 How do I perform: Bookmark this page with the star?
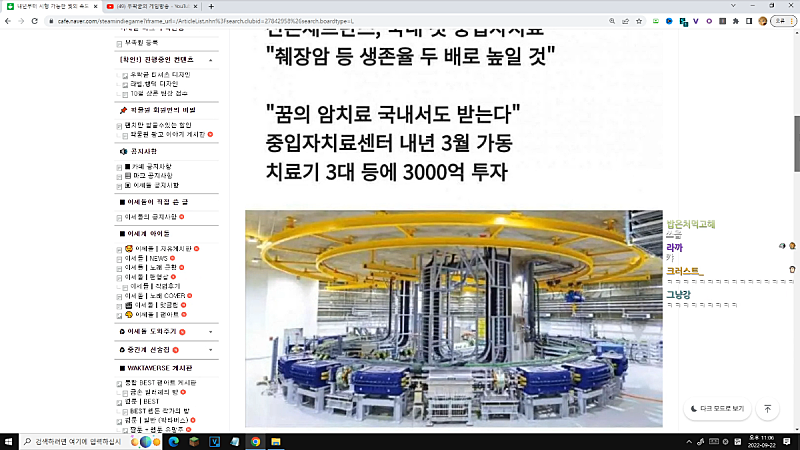tap(639, 21)
